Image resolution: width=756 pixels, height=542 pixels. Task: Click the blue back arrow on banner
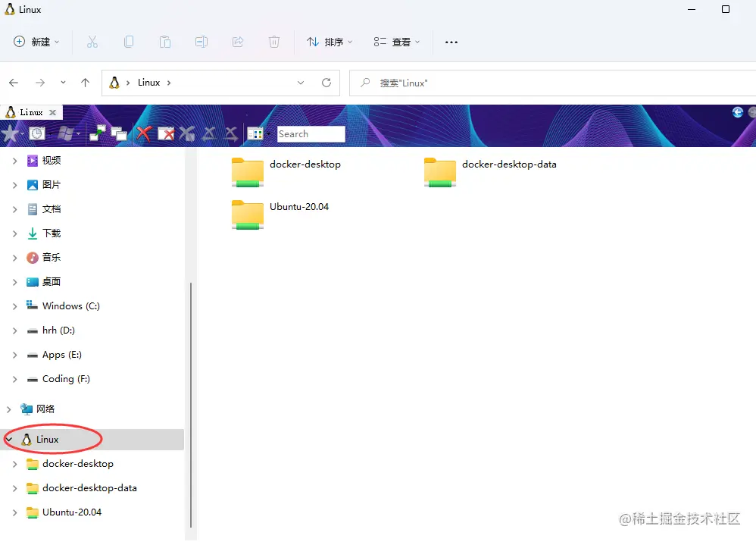738,112
